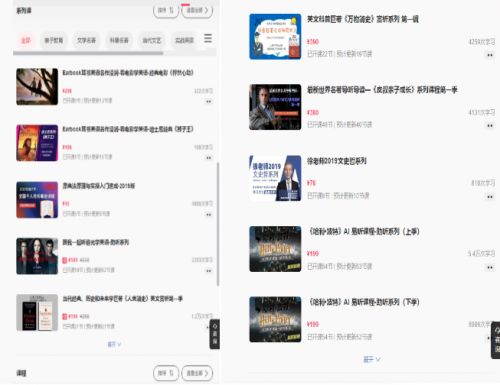The width and height of the screenshot is (500, 385).
Task: Click the ¥78 price of 徐老师2019
Action: click(311, 183)
